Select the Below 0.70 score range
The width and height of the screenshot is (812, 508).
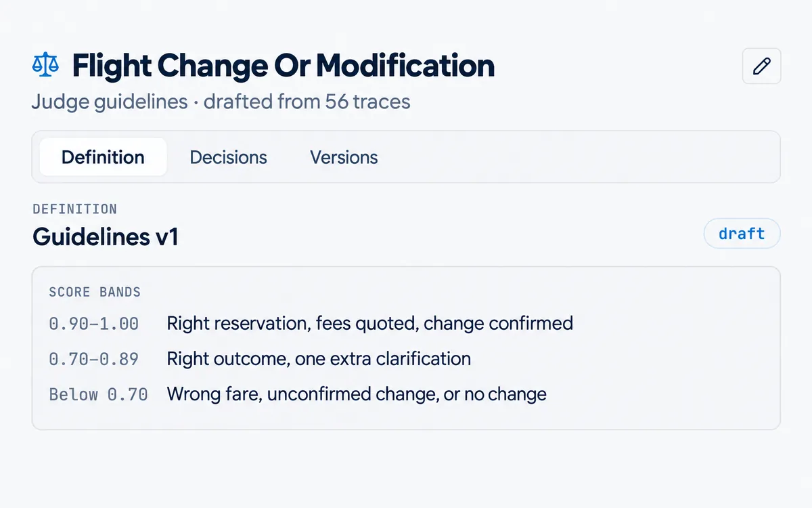pos(99,394)
